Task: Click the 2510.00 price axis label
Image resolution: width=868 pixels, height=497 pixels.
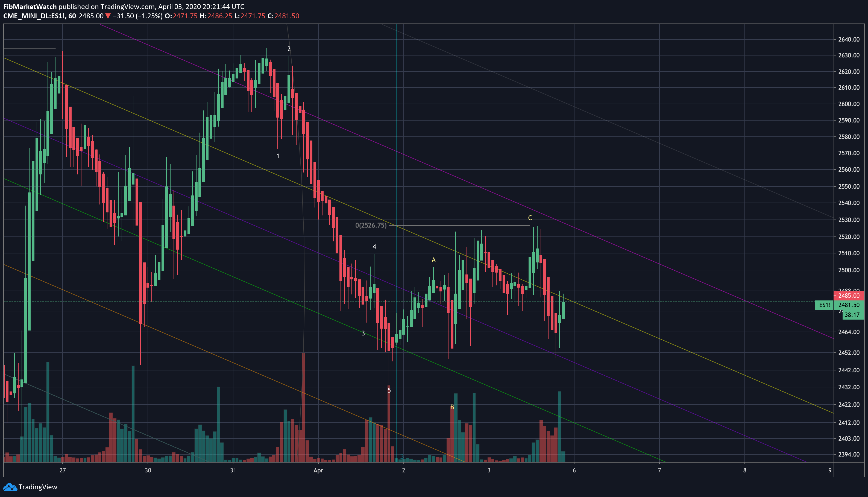Action: pos(849,253)
